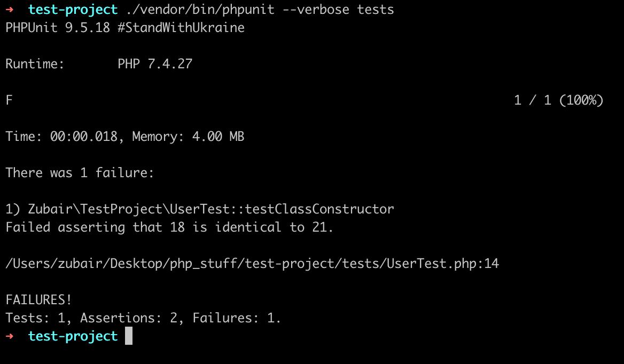Click the F failure marker in the progress line
The image size is (624, 364).
tap(9, 100)
